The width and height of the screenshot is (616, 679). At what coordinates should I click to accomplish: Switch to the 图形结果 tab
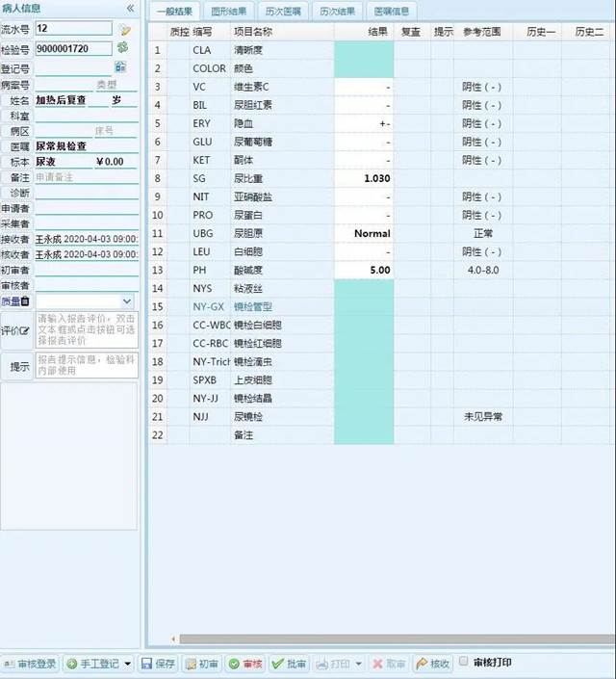point(228,12)
